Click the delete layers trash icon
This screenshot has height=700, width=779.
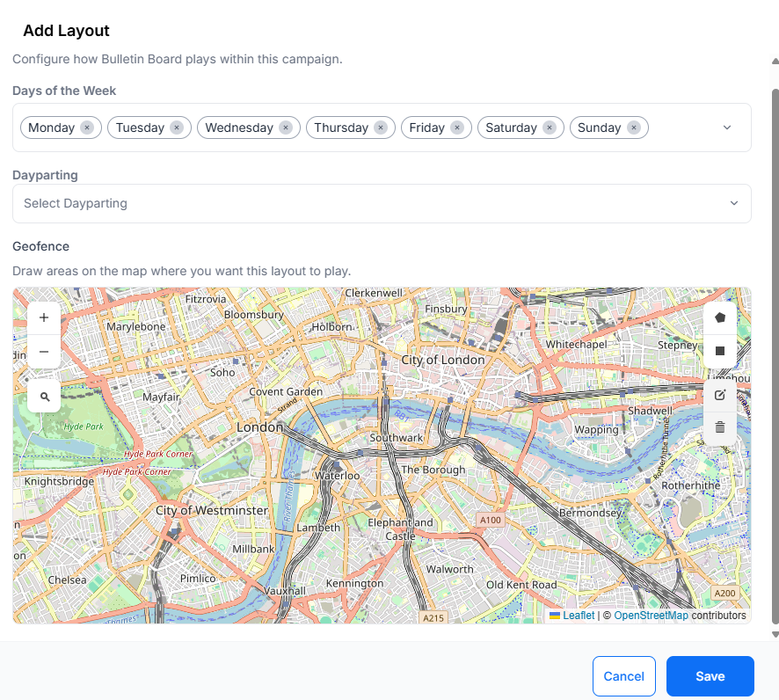pyautogui.click(x=720, y=427)
